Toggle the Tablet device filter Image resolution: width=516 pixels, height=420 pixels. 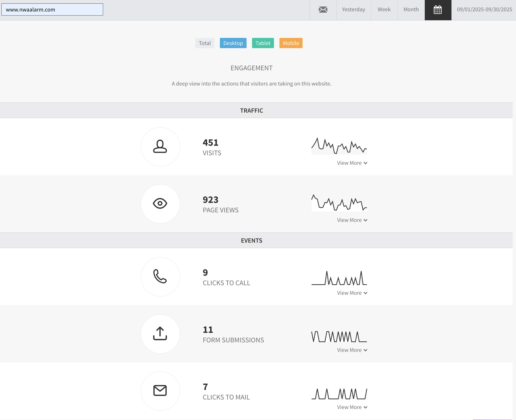[263, 43]
